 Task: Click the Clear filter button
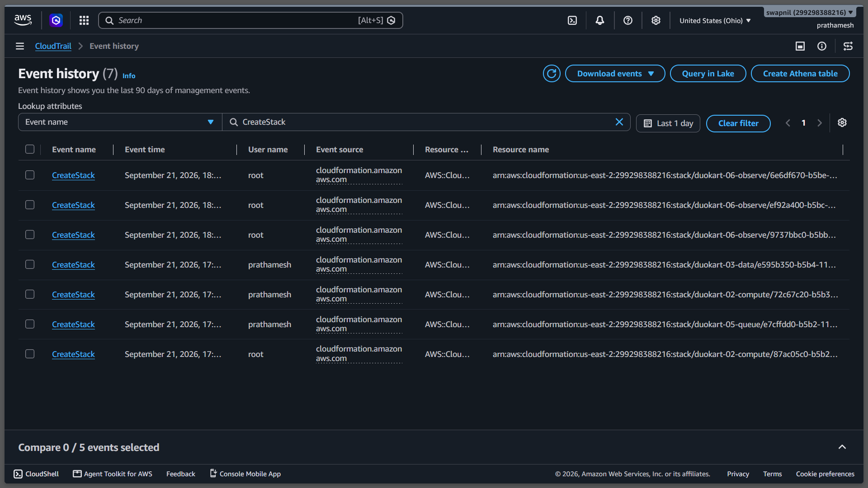(738, 123)
